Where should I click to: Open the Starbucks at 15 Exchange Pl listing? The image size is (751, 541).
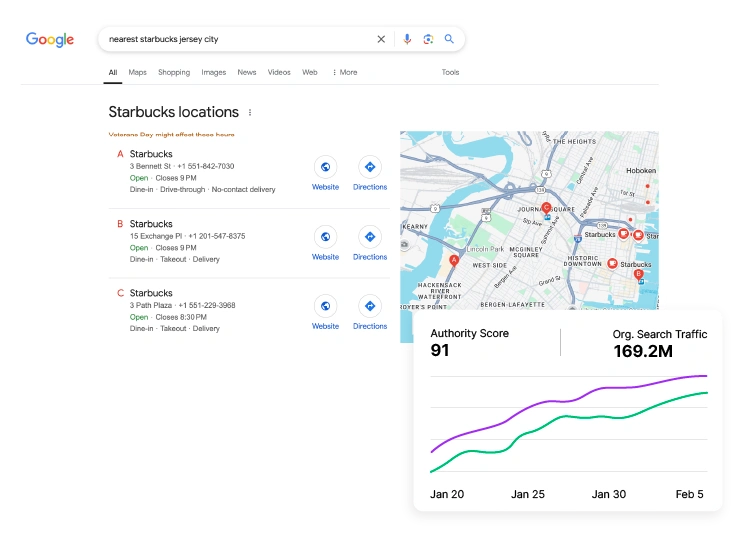[151, 224]
